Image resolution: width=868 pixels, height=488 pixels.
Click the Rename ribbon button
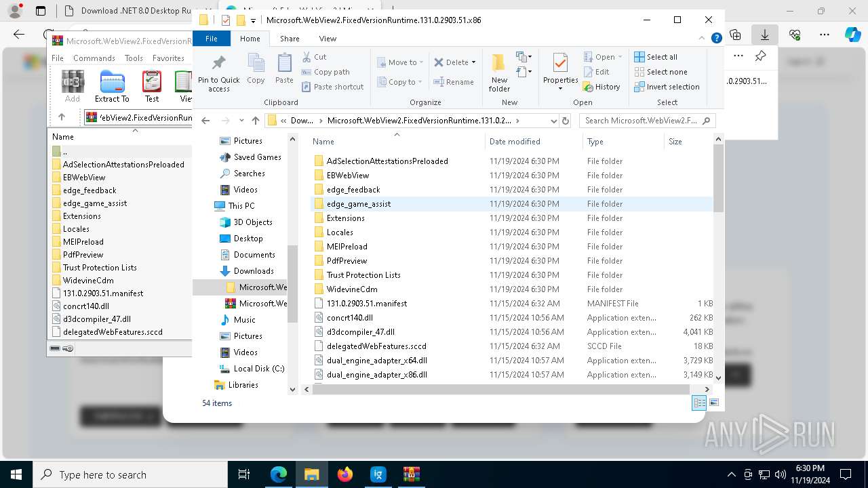coord(454,82)
